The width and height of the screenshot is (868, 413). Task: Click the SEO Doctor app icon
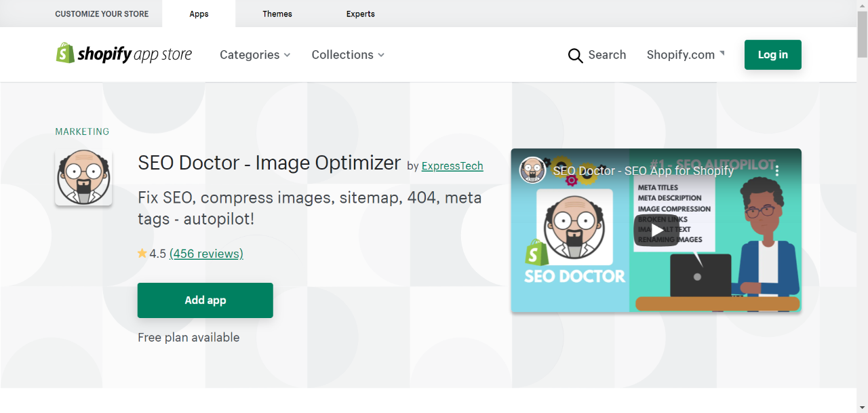83,177
